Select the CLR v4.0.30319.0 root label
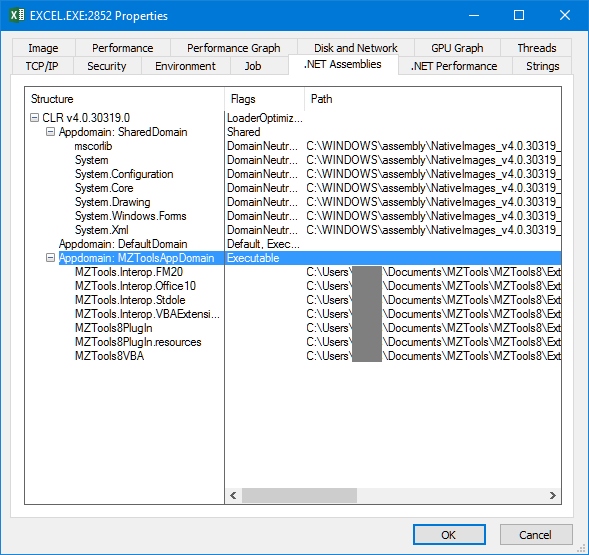This screenshot has width=589, height=555. click(x=86, y=118)
